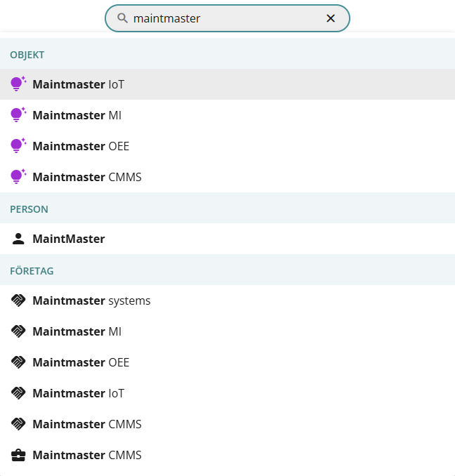455x476 pixels.
Task: Select Maintmaster MI under Objekt
Action: coord(227,115)
